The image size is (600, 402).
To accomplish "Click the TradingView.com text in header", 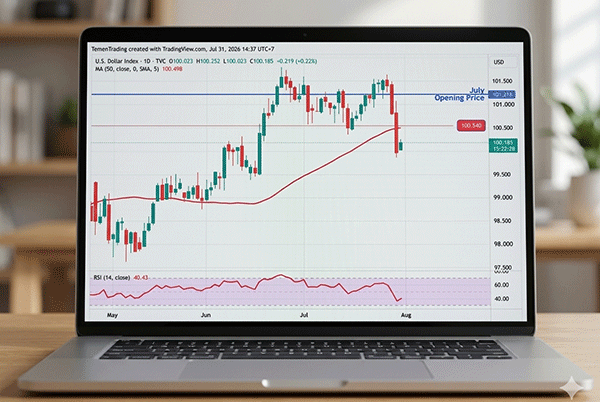I will [x=184, y=49].
